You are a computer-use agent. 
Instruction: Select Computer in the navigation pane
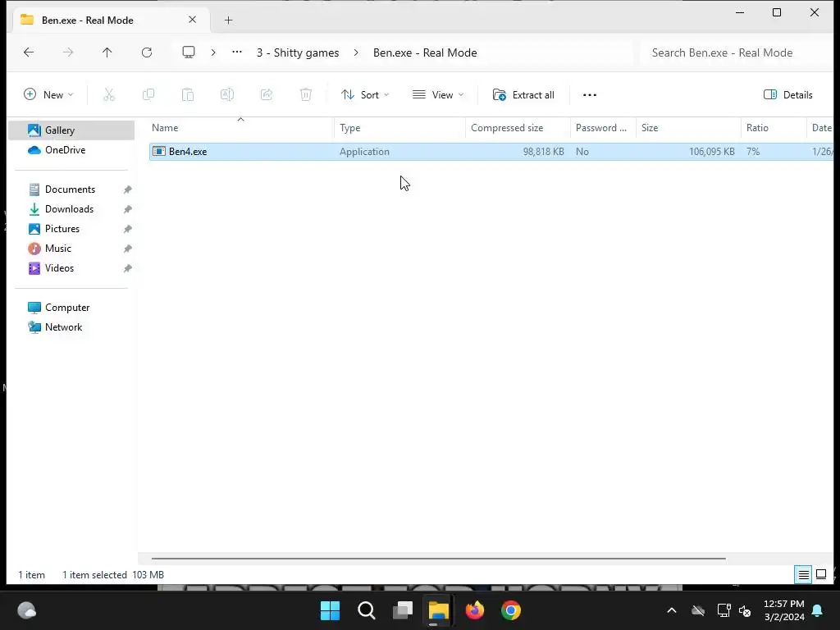click(x=67, y=308)
